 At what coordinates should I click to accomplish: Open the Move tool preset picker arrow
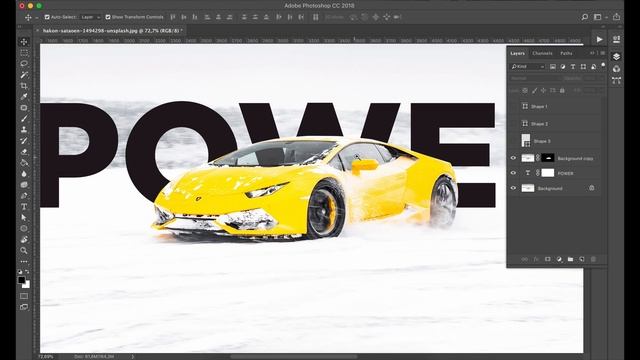tap(37, 18)
